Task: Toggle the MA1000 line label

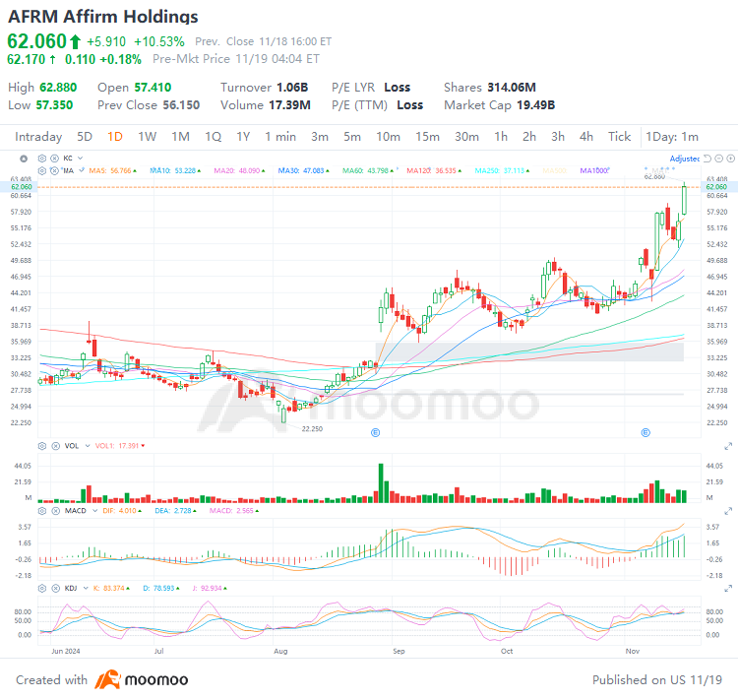Action: coord(594,170)
